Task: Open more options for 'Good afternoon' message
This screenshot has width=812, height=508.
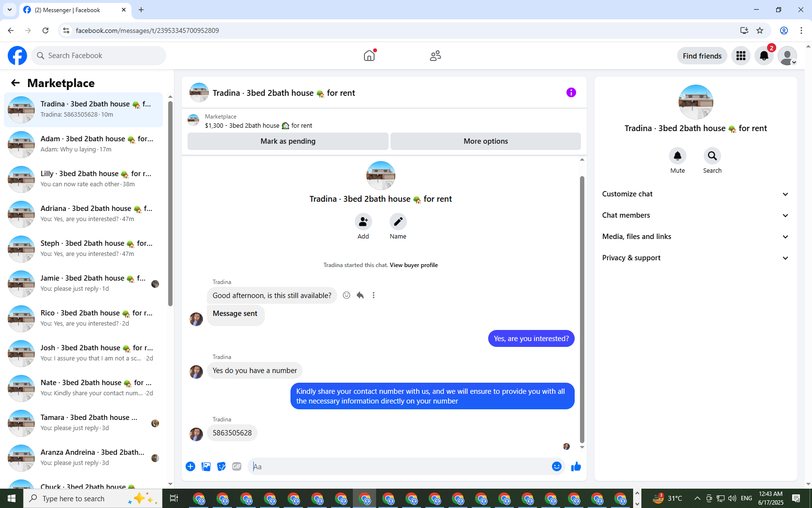Action: 374,295
